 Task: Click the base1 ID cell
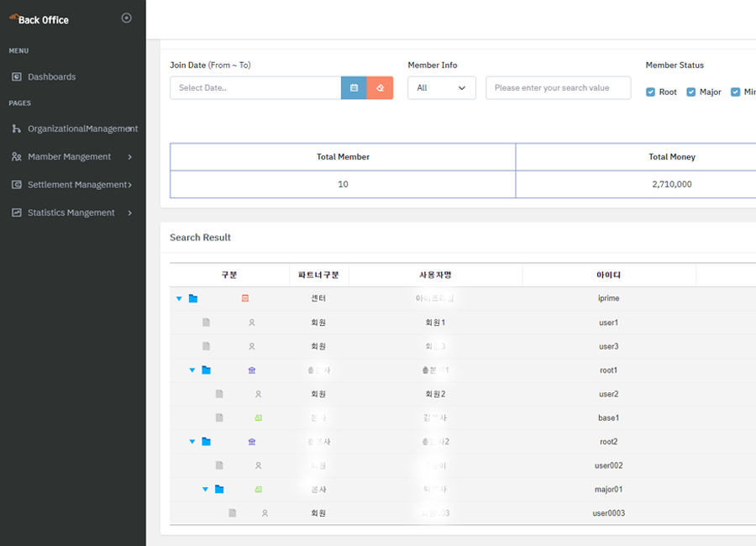coord(608,417)
